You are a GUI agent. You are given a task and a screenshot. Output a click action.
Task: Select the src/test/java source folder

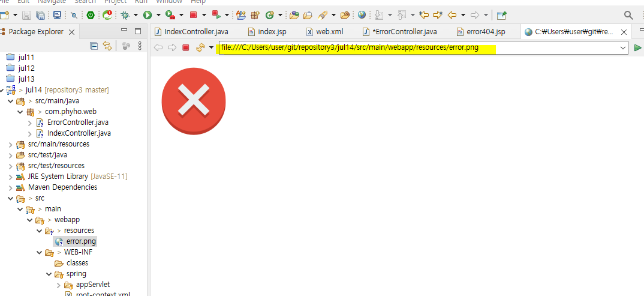tap(47, 154)
